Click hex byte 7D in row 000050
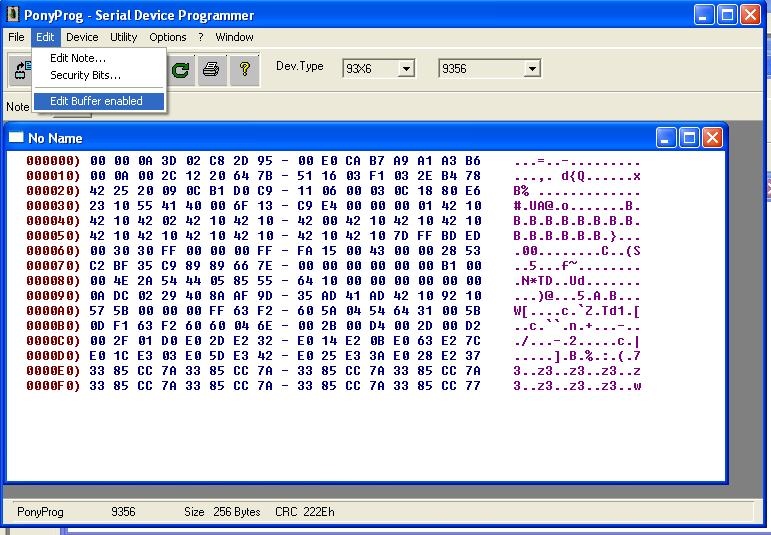 [x=401, y=236]
